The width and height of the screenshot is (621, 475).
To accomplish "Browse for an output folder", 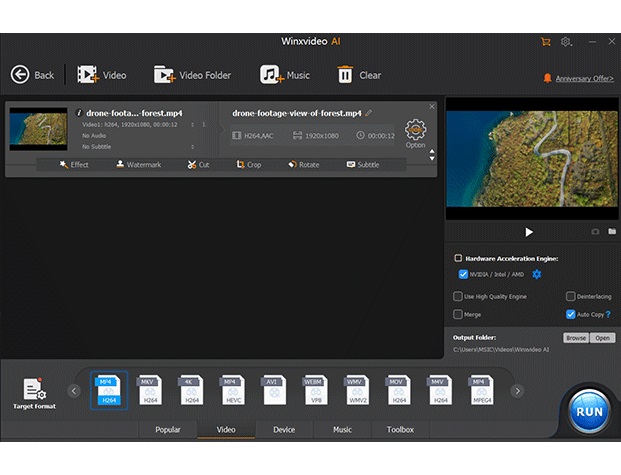I will (576, 338).
